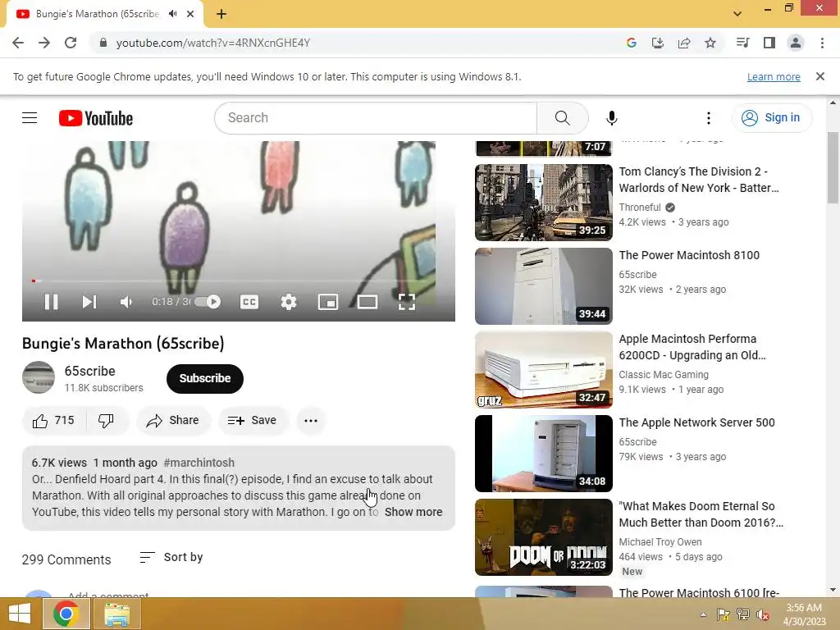Open File Explorer from taskbar

[x=116, y=614]
